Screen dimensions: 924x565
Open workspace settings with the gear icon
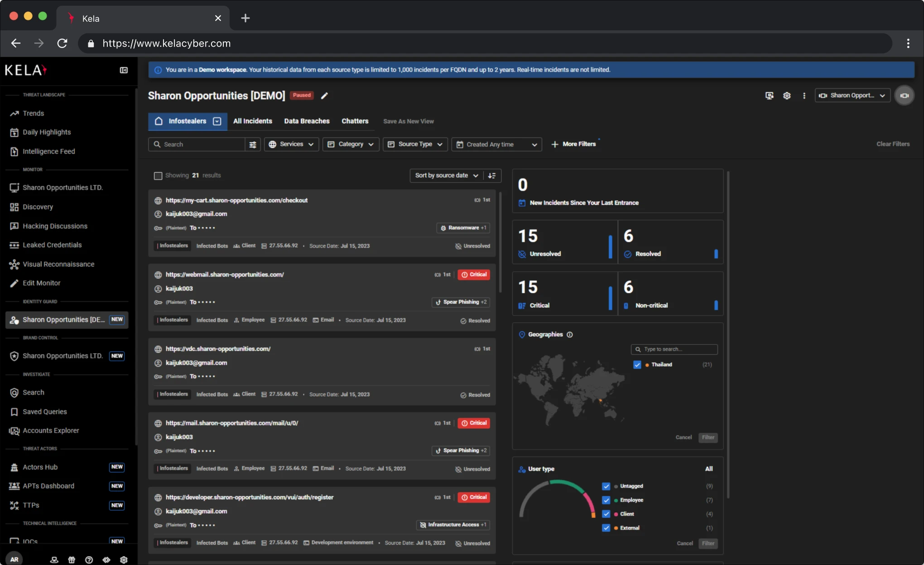tap(787, 96)
